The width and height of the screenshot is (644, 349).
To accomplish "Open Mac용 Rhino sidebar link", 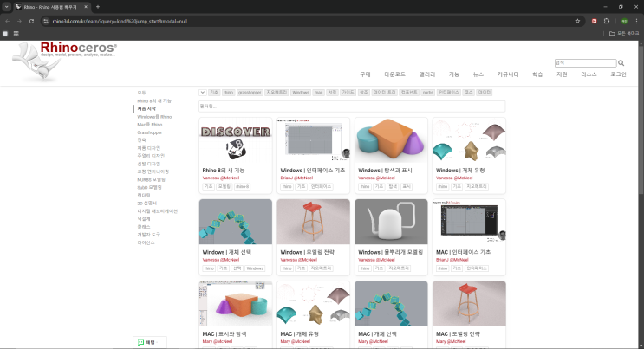I will point(149,125).
